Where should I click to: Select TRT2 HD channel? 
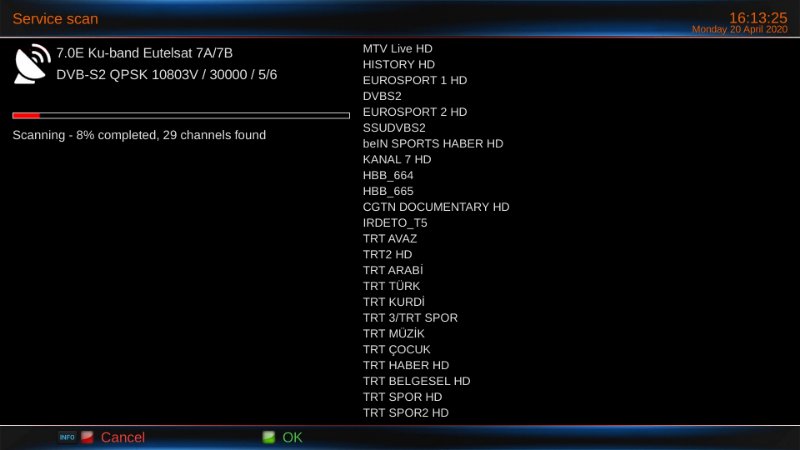point(387,254)
